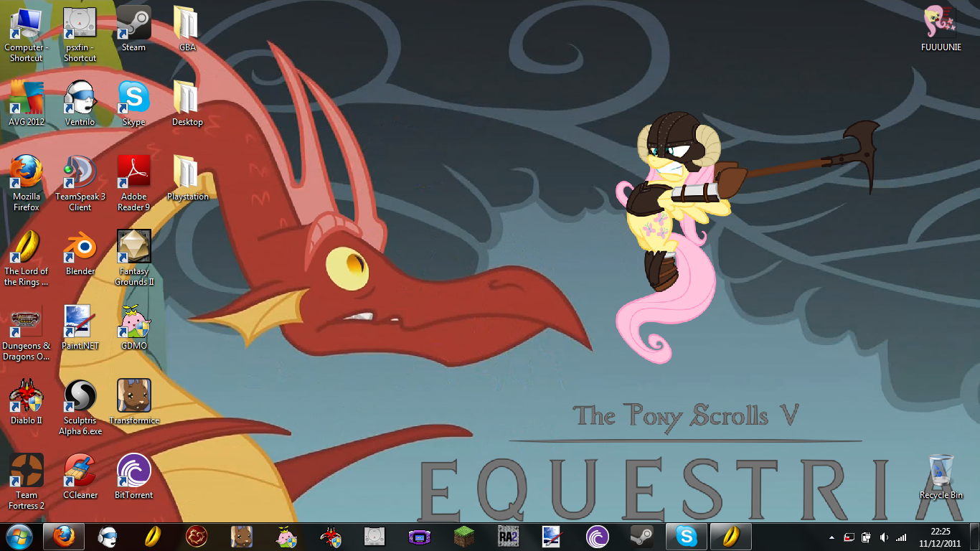Launch Ventrilo from the taskbar

pos(108,537)
